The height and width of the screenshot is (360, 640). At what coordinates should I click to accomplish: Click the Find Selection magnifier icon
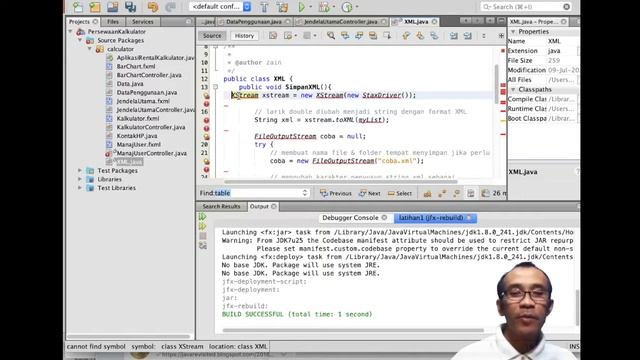(x=331, y=36)
